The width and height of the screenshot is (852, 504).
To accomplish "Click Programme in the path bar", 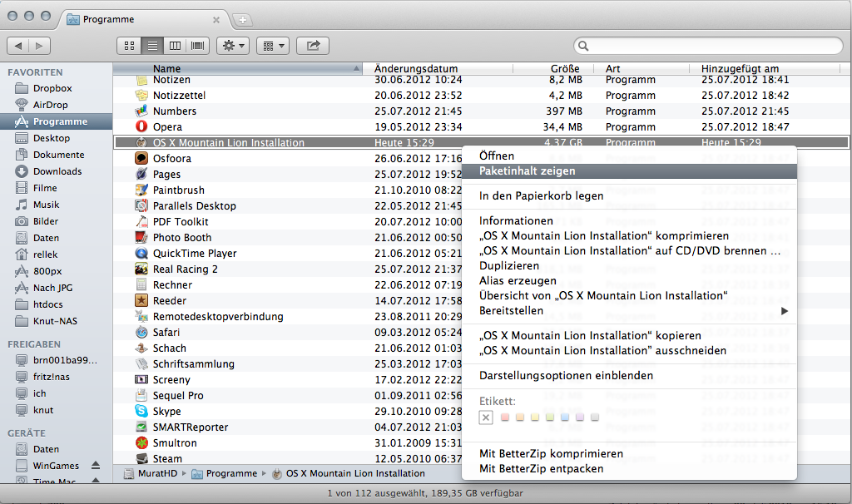I will 225,473.
